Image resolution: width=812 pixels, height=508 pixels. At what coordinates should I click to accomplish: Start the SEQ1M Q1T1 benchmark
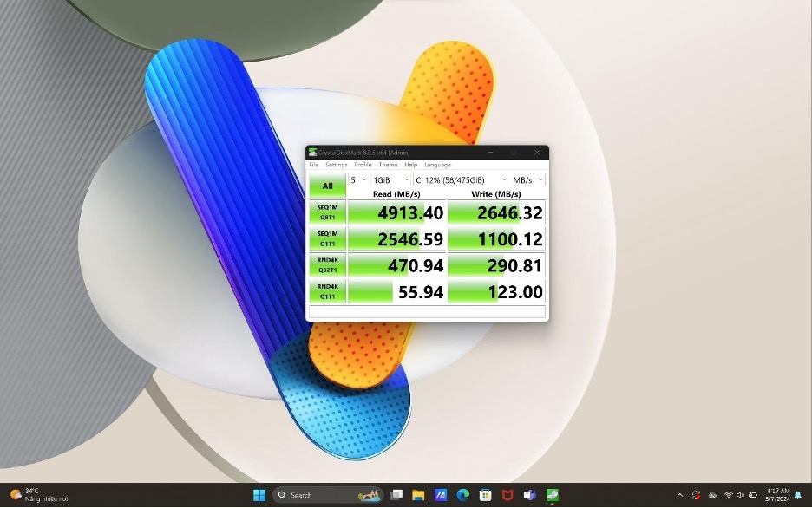pos(327,238)
